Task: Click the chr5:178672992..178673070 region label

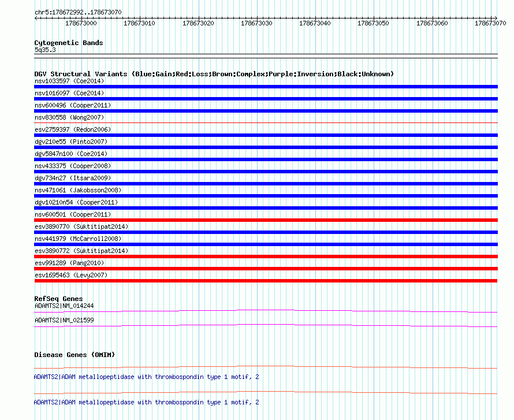Action: [x=78, y=12]
